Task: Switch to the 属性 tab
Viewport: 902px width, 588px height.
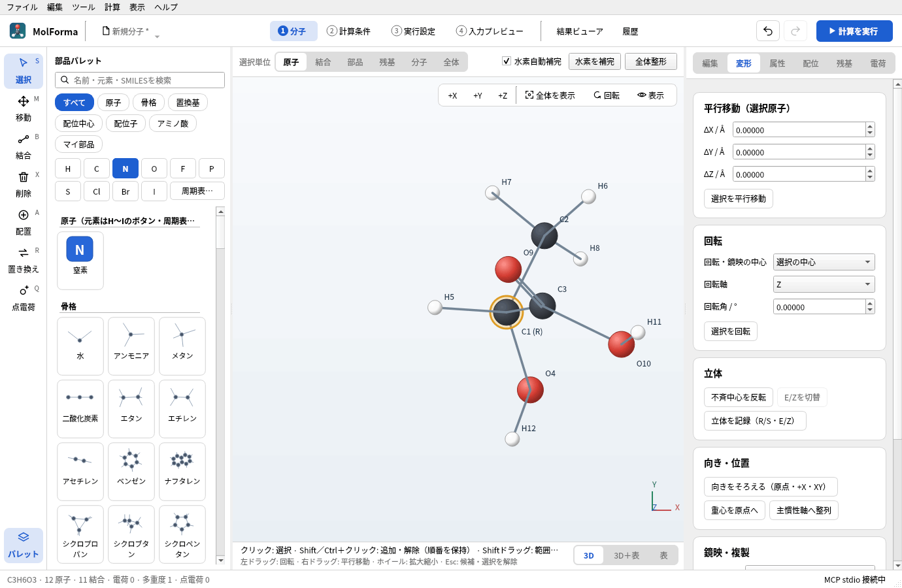Action: click(x=777, y=63)
